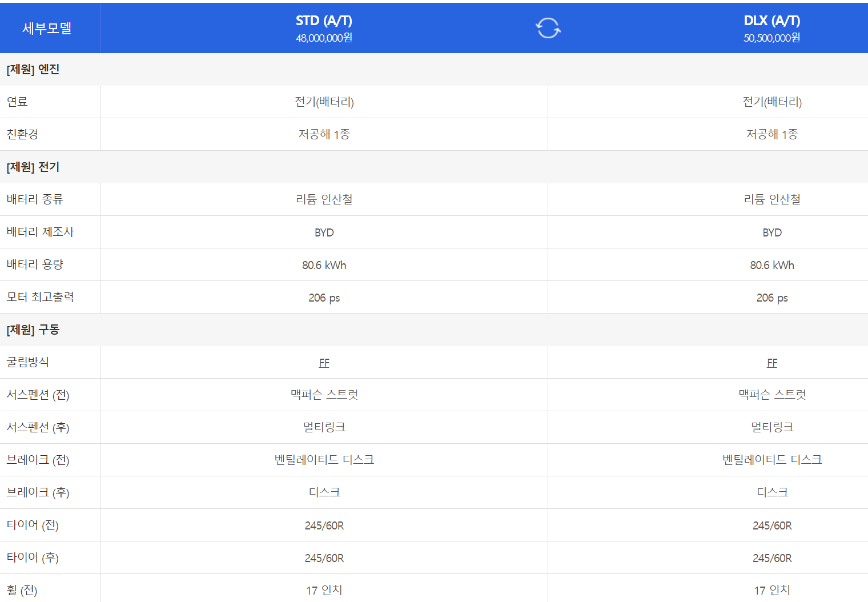Click 맥퍼슨 스트럿 value in DLX column
This screenshot has width=868, height=602.
click(x=772, y=395)
